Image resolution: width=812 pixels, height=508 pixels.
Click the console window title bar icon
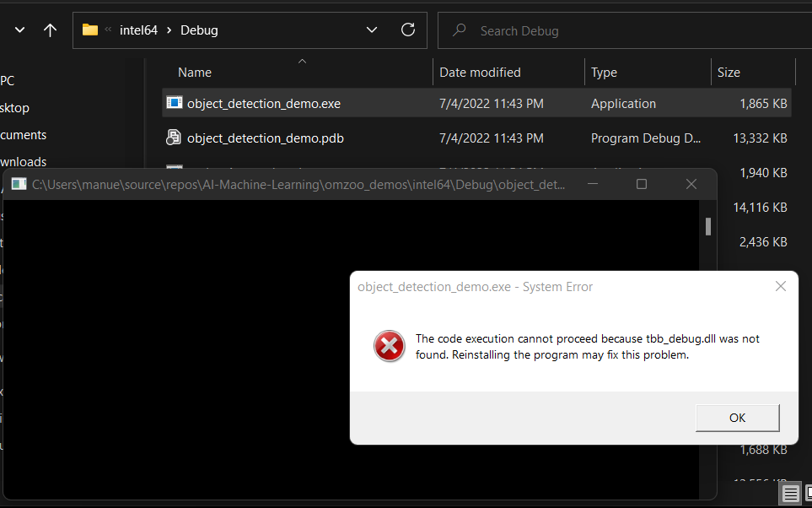click(19, 184)
